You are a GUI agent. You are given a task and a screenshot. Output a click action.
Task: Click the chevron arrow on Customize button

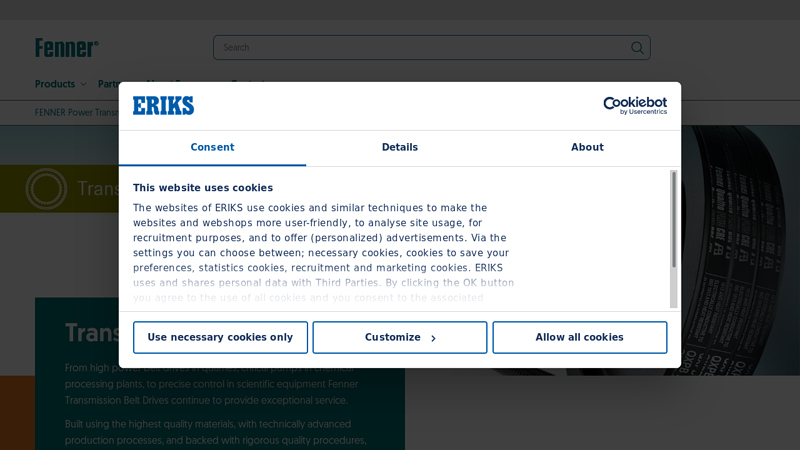click(433, 338)
